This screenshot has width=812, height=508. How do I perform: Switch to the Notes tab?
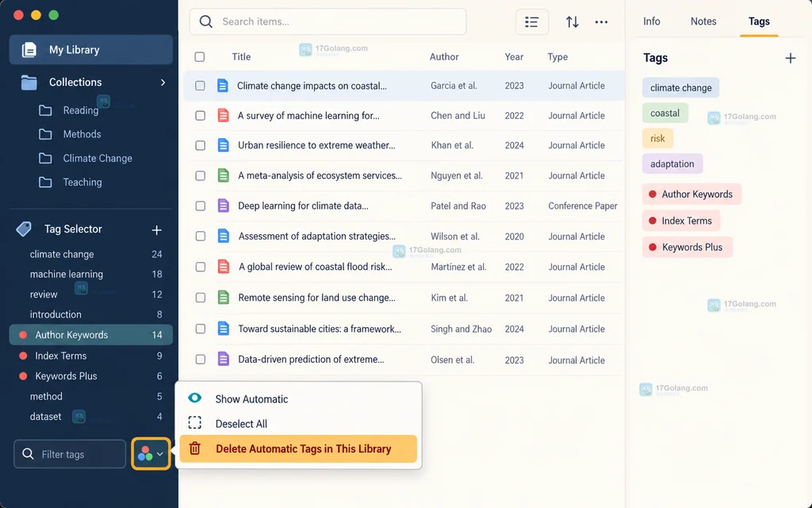coord(703,21)
